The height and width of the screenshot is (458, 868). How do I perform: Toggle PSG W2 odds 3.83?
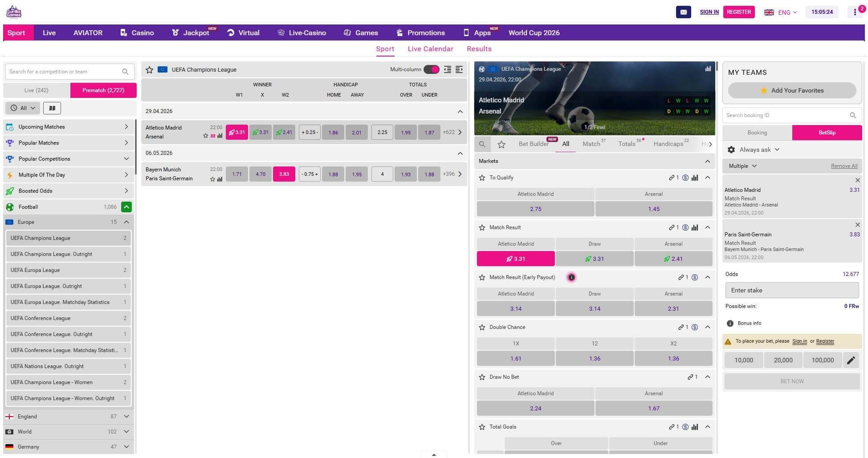coord(284,174)
